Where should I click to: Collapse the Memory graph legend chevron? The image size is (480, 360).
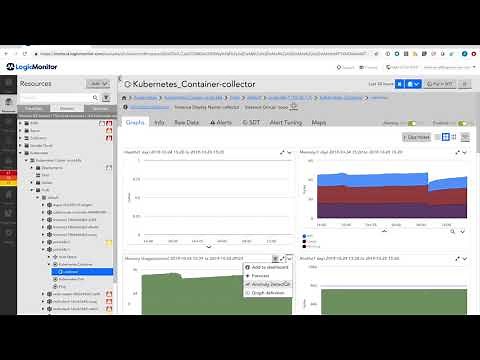coord(384,231)
